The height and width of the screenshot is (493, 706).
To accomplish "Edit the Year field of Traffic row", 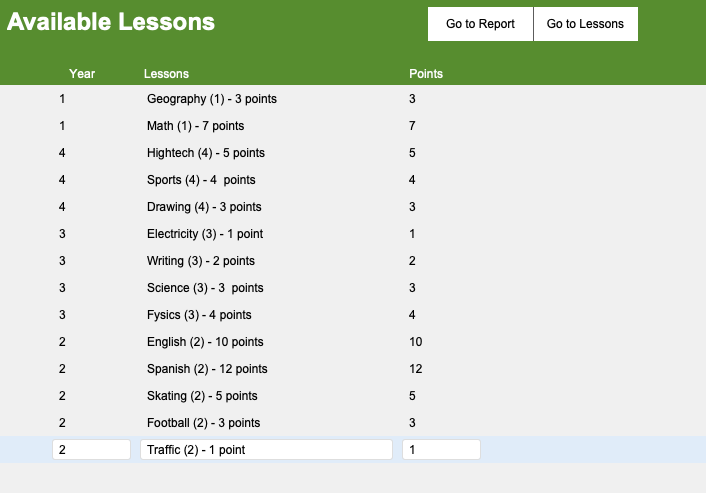I will 91,449.
